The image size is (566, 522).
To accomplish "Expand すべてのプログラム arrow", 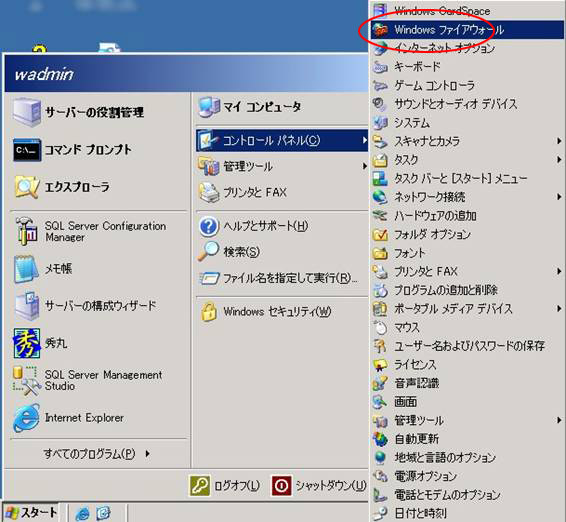I will tap(147, 453).
